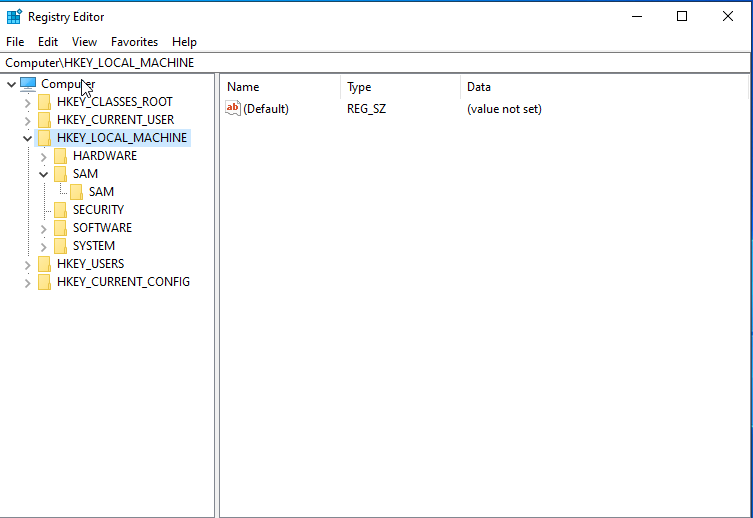Click the HKEY_USERS folder icon

(44, 264)
